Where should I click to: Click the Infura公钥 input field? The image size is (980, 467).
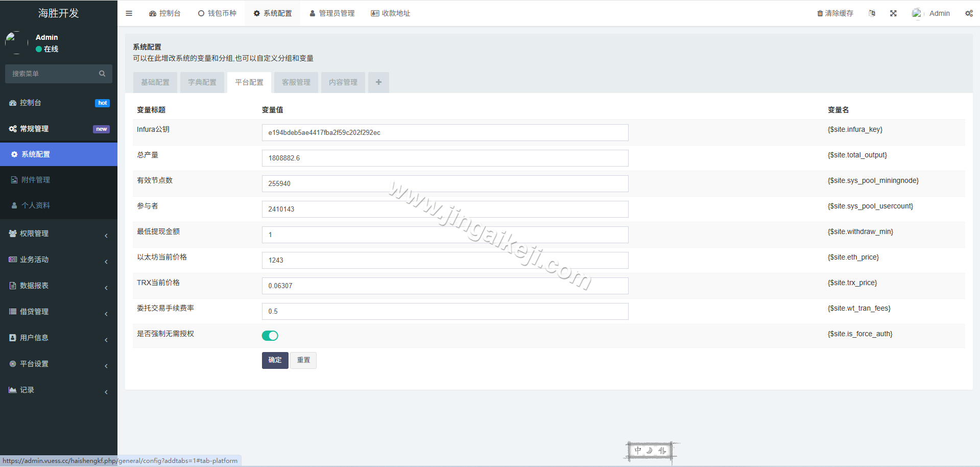[x=444, y=132]
